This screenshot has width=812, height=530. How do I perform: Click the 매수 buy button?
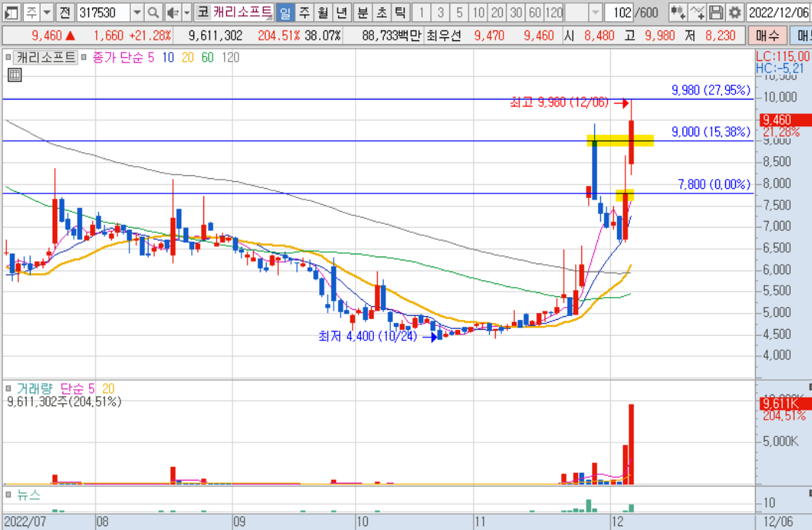coord(767,36)
